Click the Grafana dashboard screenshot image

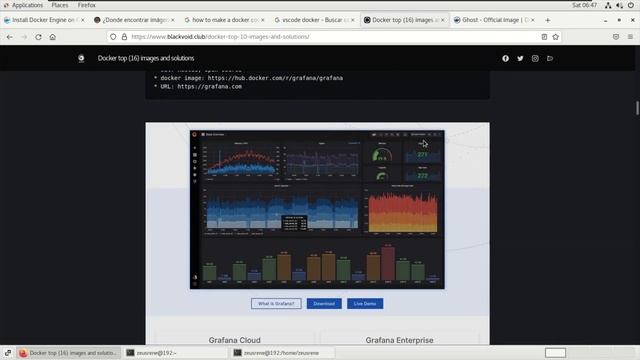(x=317, y=209)
